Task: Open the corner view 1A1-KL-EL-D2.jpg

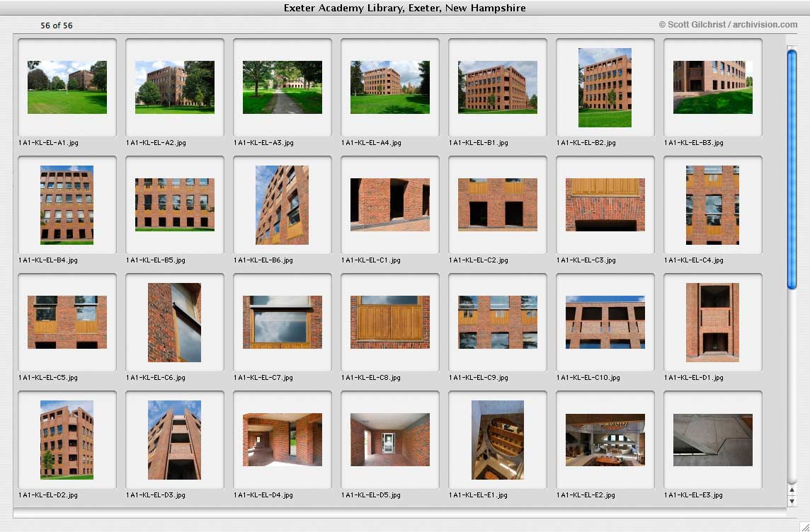Action: [67, 439]
